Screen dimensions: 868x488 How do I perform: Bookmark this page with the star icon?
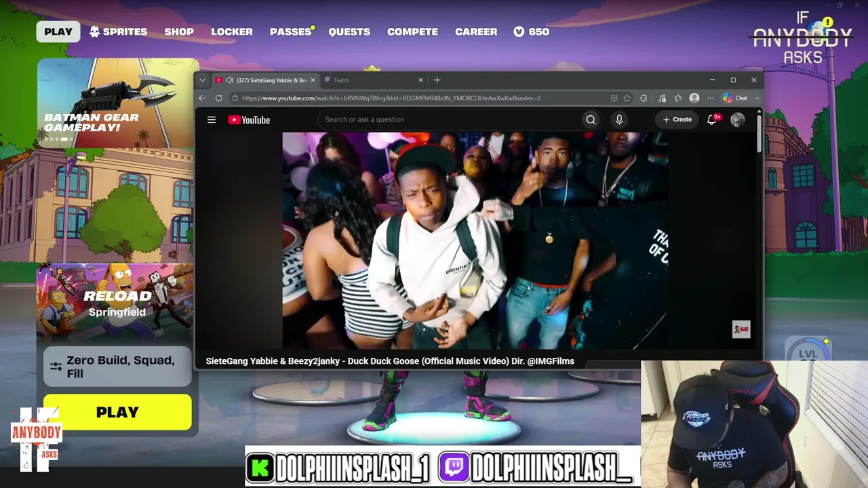pyautogui.click(x=627, y=98)
